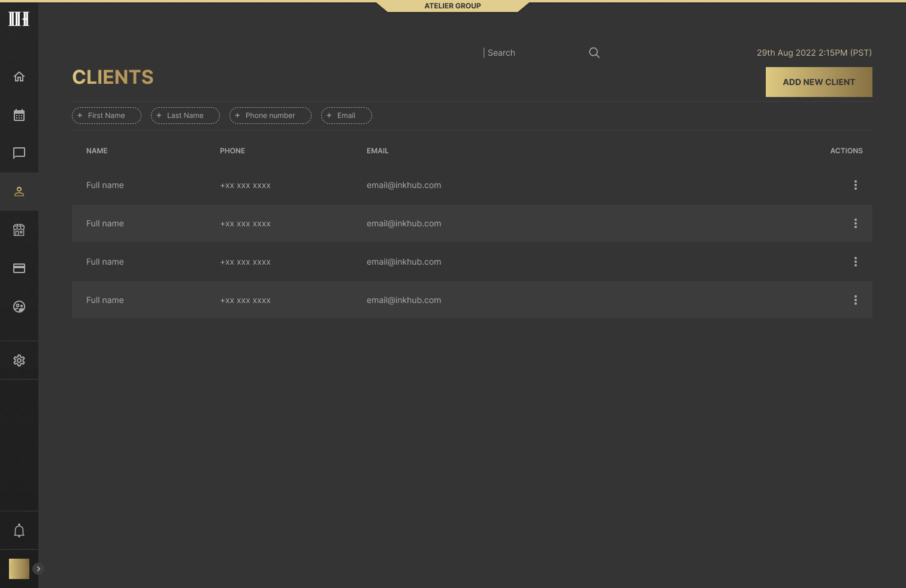Screen dimensions: 906x588
Task: Click the ACTIONS column header
Action: pyautogui.click(x=847, y=151)
